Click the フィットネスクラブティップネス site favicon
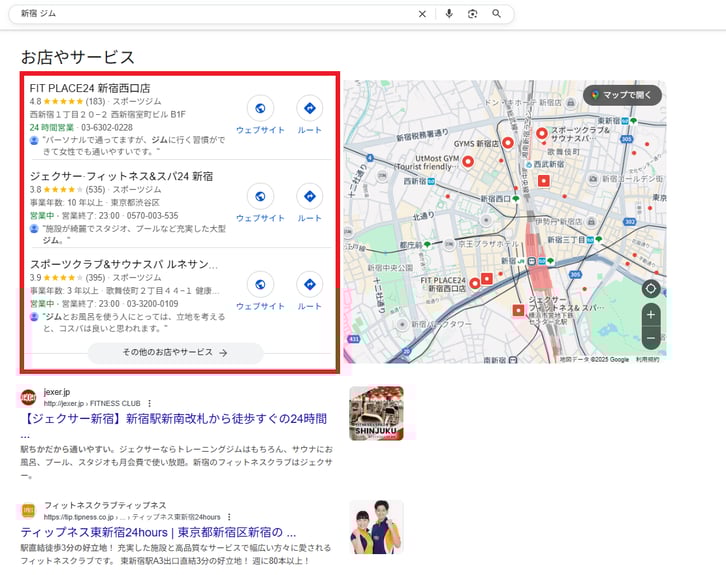This screenshot has width=726, height=575. [28, 511]
